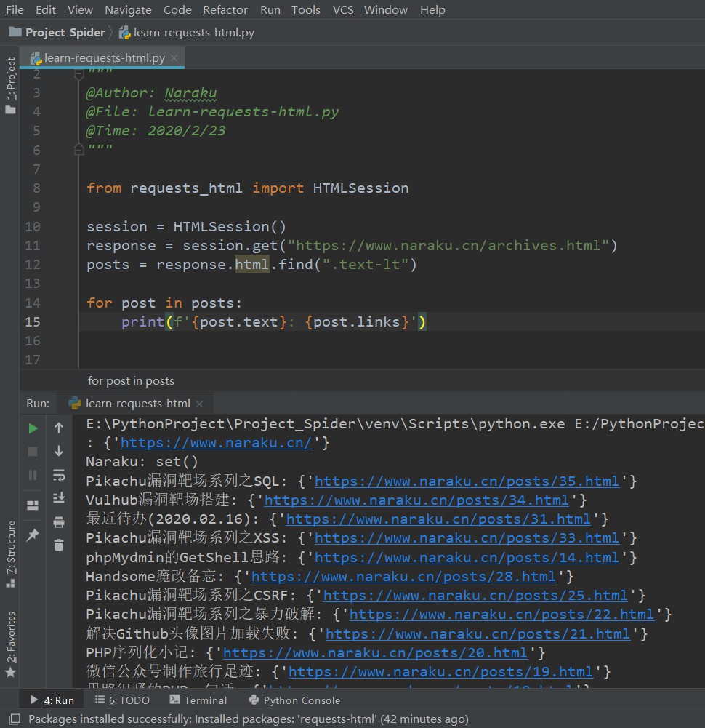Click the up arrow in Run panel
Screen dimensions: 705x728
point(59,428)
